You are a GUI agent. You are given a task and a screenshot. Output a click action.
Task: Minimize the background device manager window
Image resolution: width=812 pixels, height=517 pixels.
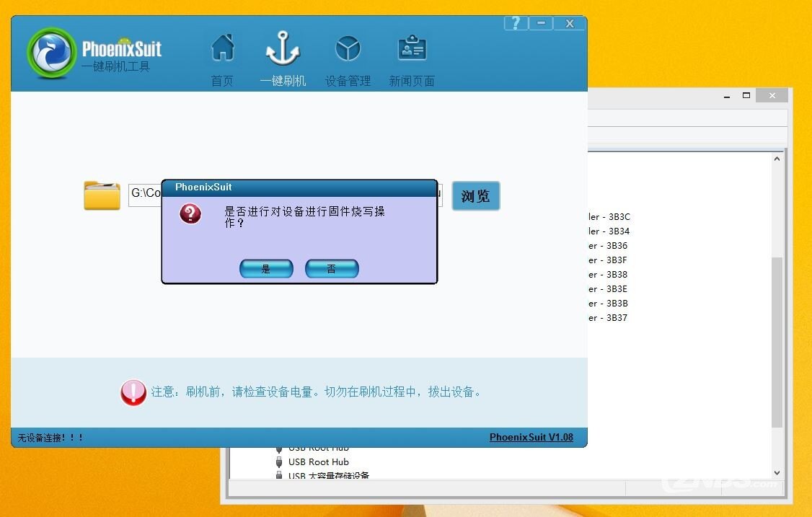727,96
